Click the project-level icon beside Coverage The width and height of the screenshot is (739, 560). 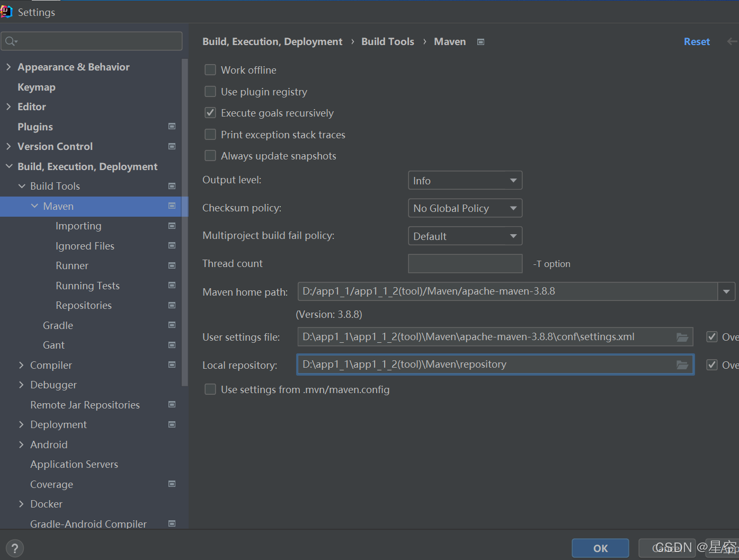(x=172, y=484)
